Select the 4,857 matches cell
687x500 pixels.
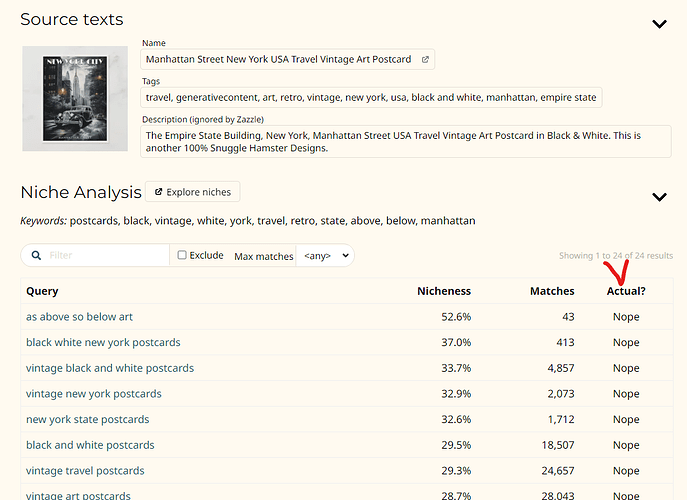coord(561,368)
